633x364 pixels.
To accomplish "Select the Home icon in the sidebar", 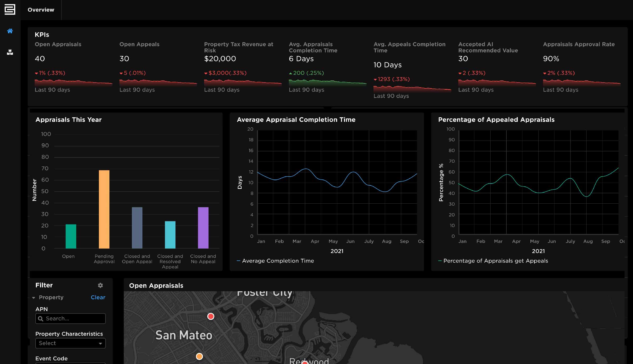I will [10, 31].
